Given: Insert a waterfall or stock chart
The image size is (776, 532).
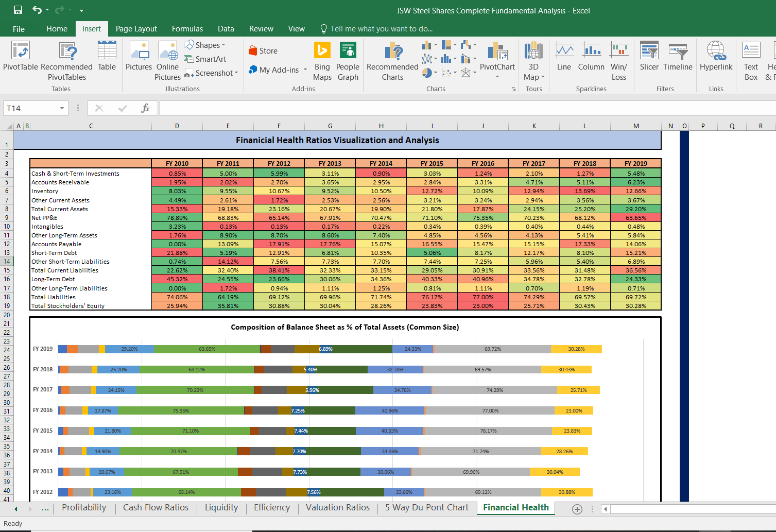Looking at the screenshot, I should tap(469, 45).
